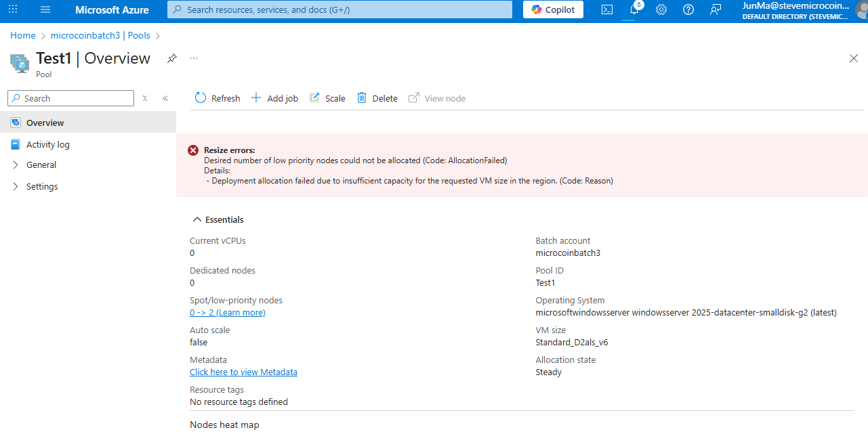The image size is (868, 432).
Task: Expand the General section chevron
Action: pos(16,165)
